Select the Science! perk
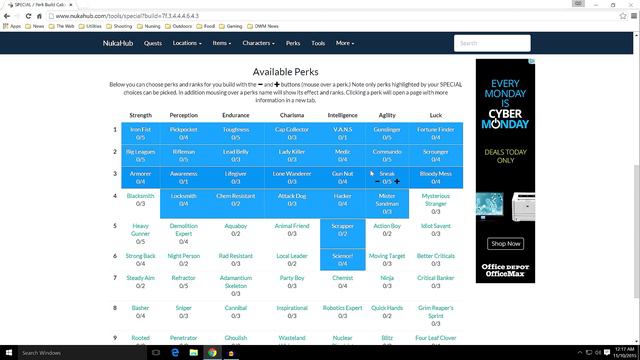The height and width of the screenshot is (360, 640). coord(342,256)
